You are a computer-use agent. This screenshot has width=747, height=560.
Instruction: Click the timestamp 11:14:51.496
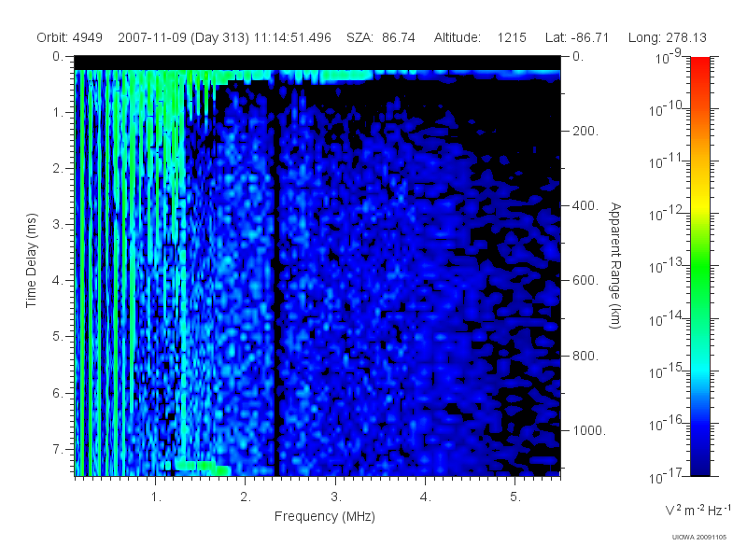[x=292, y=37]
